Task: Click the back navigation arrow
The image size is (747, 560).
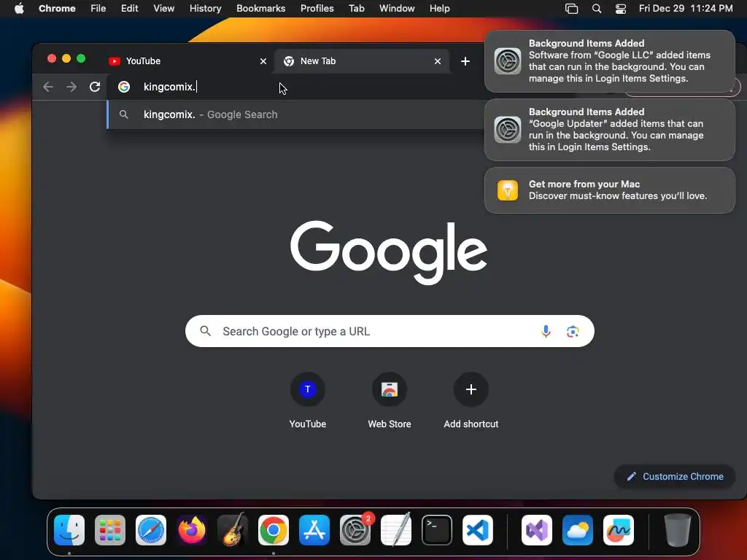Action: coord(48,87)
